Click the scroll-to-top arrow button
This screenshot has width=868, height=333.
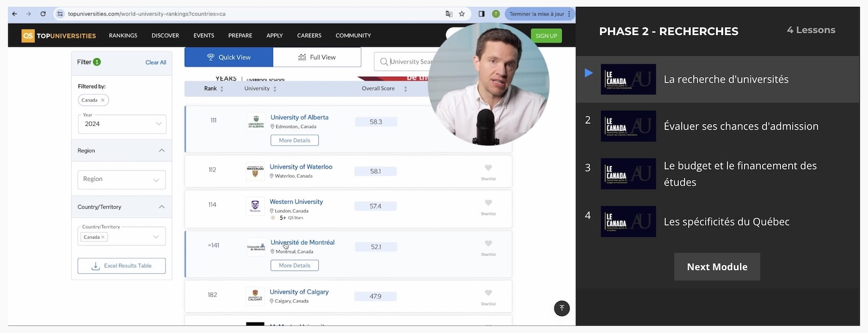562,308
